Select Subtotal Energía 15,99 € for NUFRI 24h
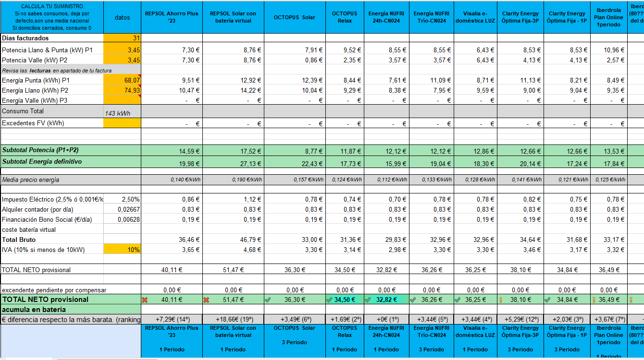Image resolution: width=644 pixels, height=360 pixels. click(386, 162)
